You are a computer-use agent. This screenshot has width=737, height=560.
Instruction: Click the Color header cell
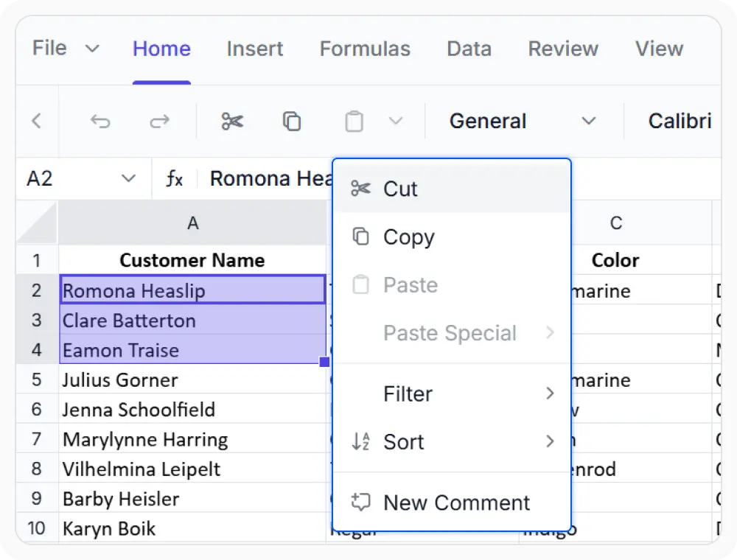point(615,260)
